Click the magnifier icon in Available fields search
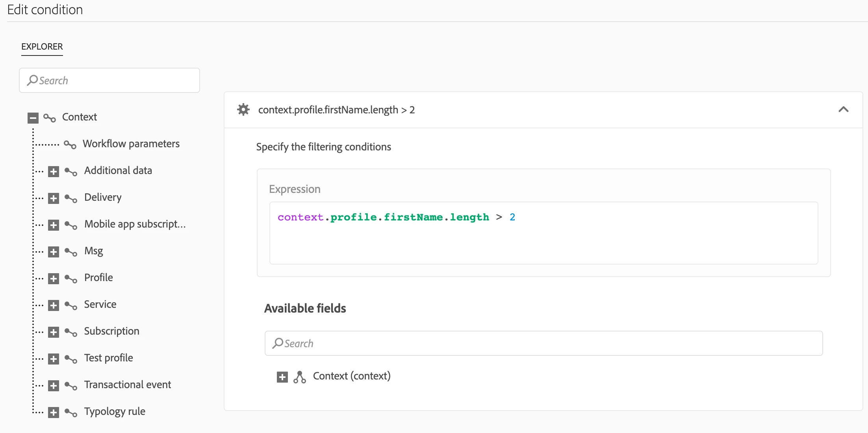Image resolution: width=868 pixels, height=433 pixels. [278, 343]
